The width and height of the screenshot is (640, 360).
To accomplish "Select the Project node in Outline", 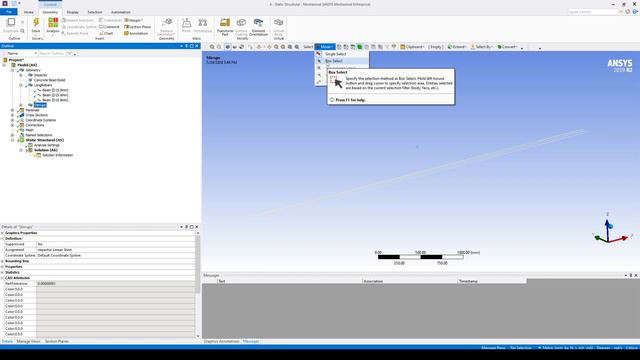I will (x=16, y=60).
